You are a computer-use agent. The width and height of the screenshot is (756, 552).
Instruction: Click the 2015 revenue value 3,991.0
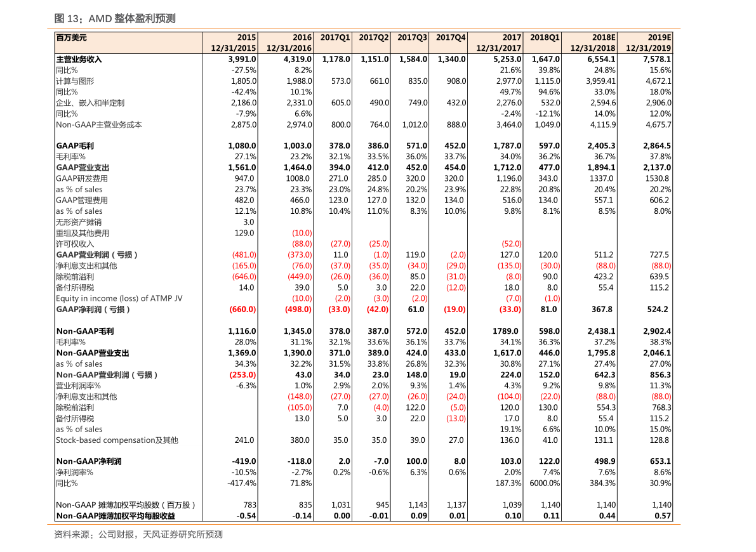pyautogui.click(x=242, y=59)
